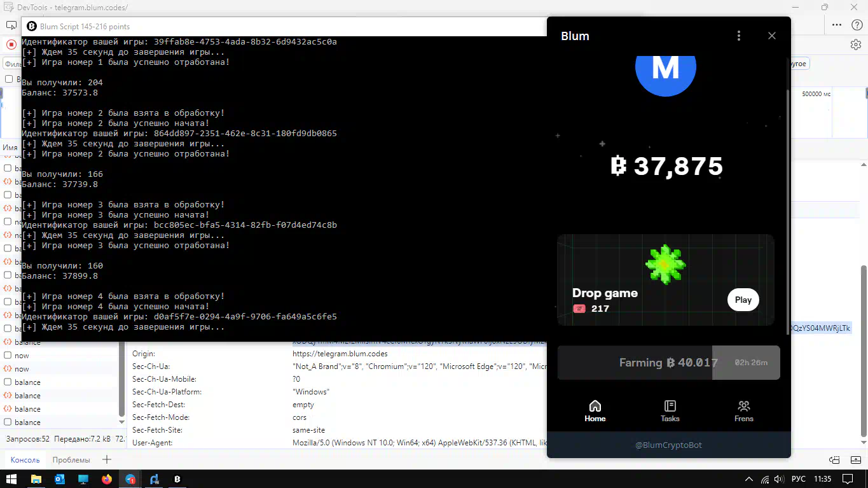The image size is (868, 488).
Task: Click the Blum Script window icon in title bar
Action: [x=32, y=26]
